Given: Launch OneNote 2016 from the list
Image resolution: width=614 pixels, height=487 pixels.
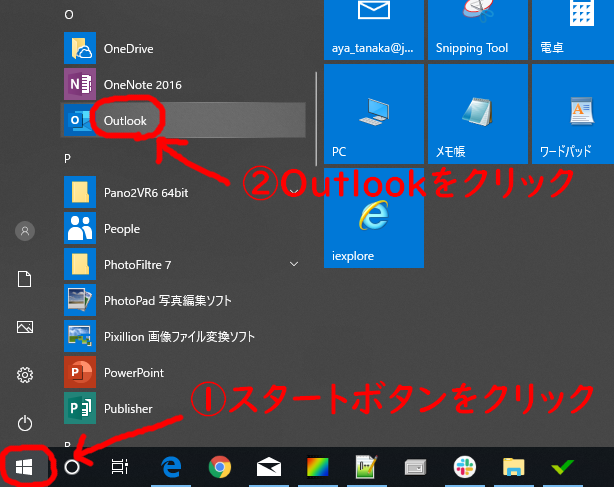Looking at the screenshot, I should pos(184,85).
